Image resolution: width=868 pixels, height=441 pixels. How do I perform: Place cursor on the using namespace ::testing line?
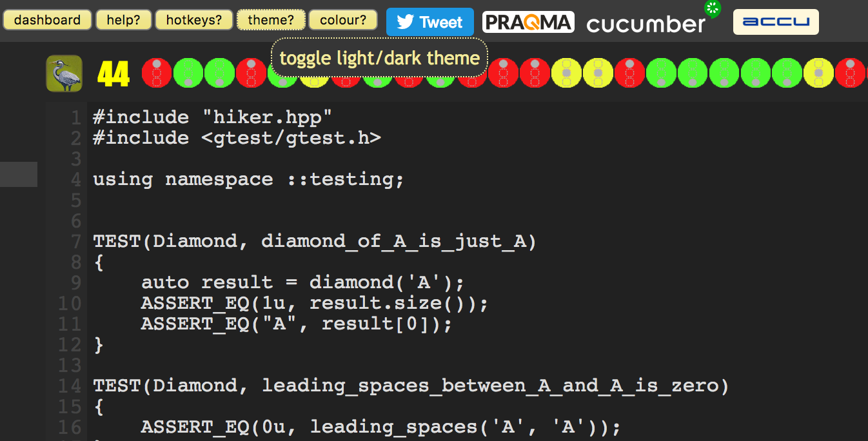[248, 179]
